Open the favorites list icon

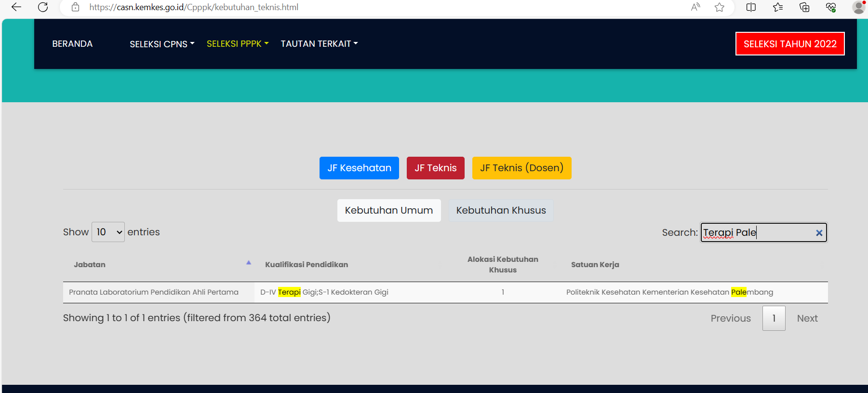pyautogui.click(x=777, y=7)
